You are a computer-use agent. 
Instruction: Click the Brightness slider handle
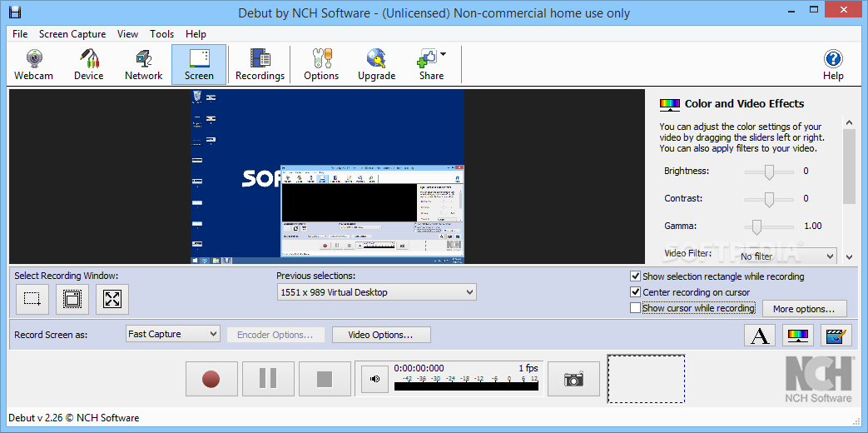769,172
